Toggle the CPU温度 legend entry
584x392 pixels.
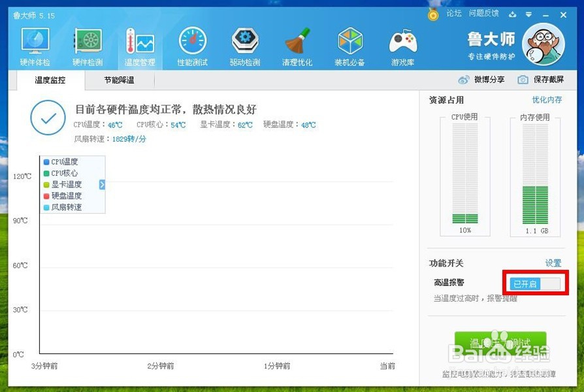point(61,162)
